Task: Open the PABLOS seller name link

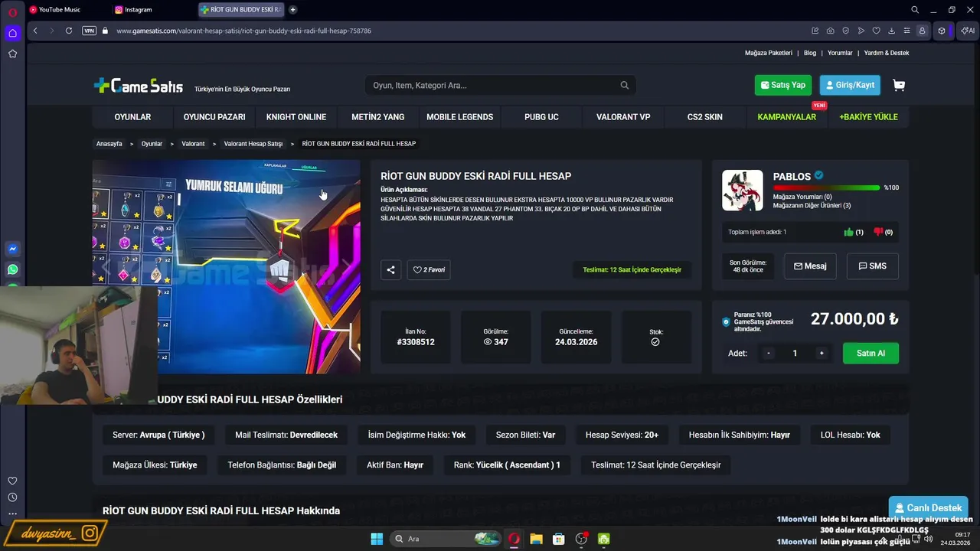Action: 792,176
